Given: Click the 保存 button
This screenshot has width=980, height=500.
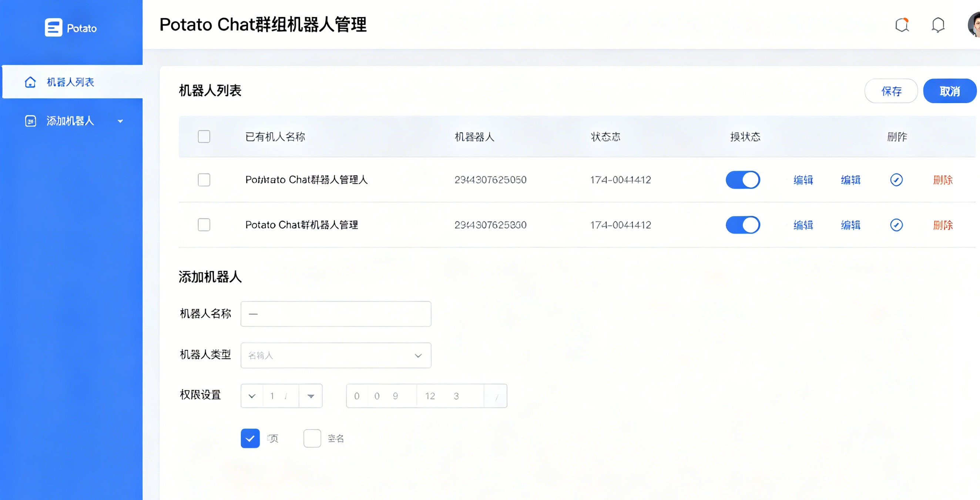Looking at the screenshot, I should (x=891, y=91).
